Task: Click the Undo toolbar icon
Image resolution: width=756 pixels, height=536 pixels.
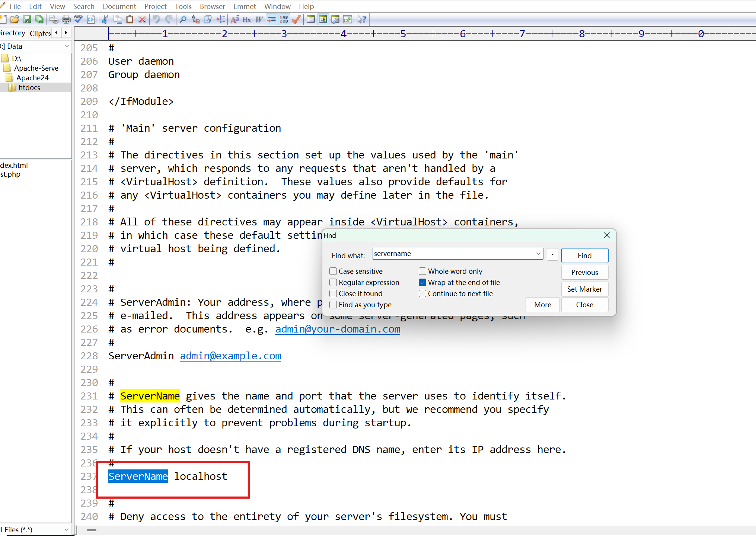Action: [156, 19]
